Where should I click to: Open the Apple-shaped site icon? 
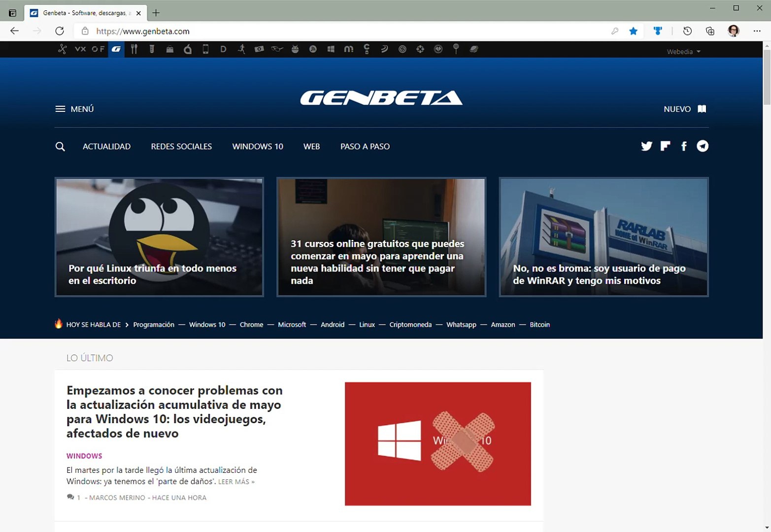pos(188,49)
